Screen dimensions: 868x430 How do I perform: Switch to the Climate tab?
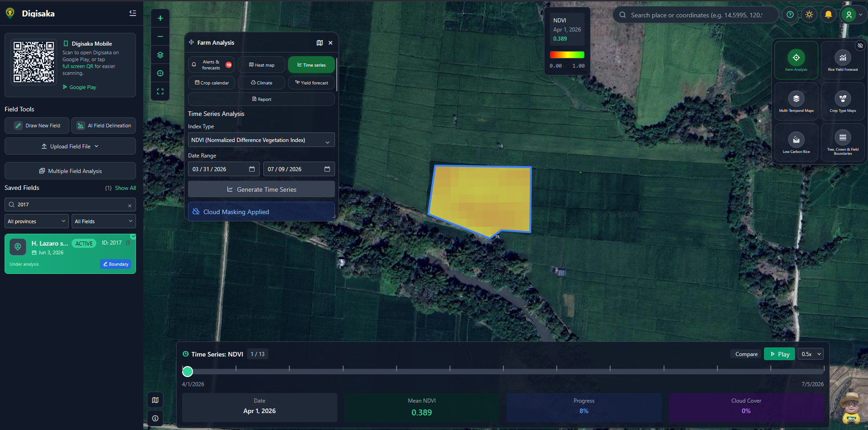click(261, 83)
